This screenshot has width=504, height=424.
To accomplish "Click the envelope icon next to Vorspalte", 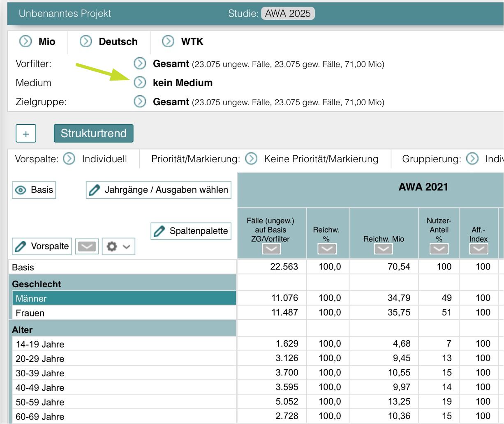I will (86, 246).
